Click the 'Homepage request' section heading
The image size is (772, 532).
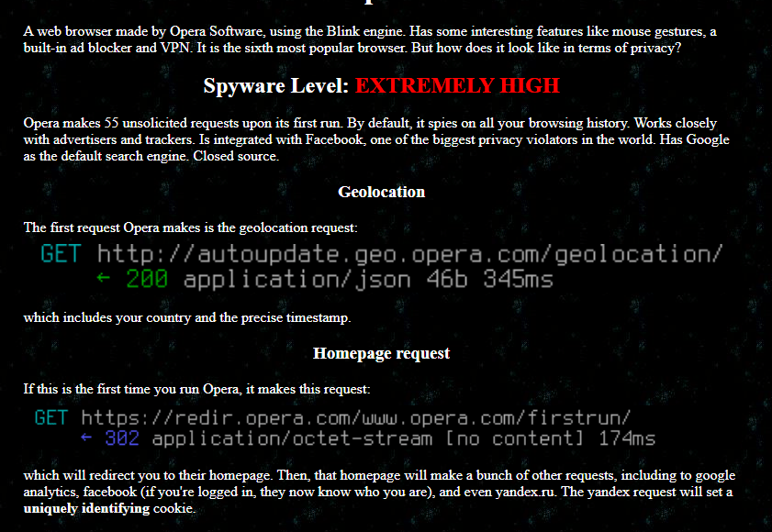coord(382,353)
